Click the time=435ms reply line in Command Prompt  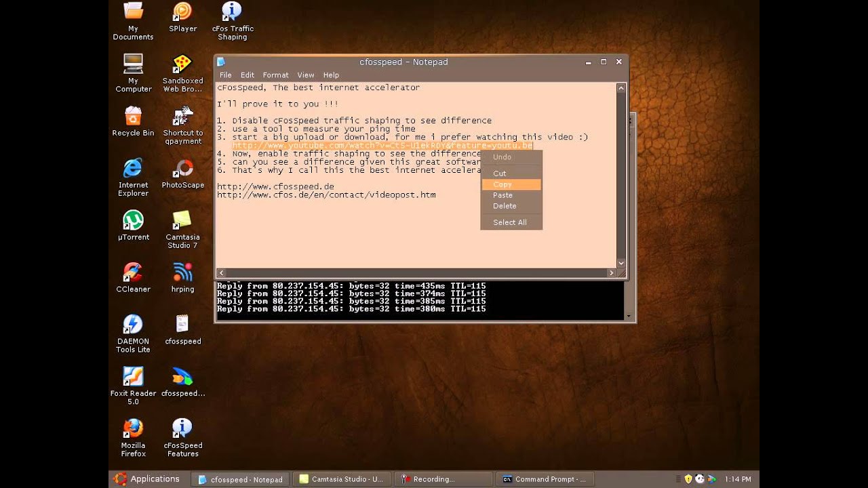(x=351, y=286)
